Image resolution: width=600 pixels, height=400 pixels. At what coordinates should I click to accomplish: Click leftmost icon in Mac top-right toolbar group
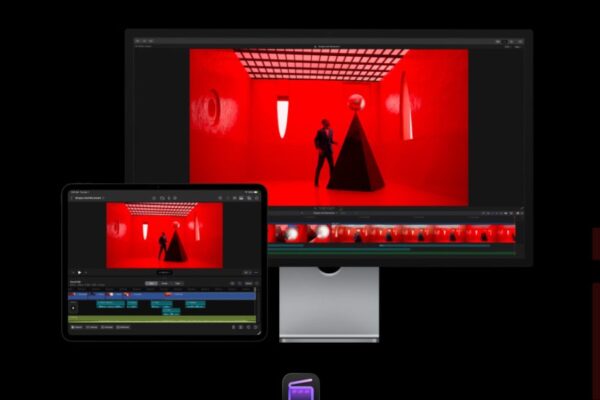497,42
